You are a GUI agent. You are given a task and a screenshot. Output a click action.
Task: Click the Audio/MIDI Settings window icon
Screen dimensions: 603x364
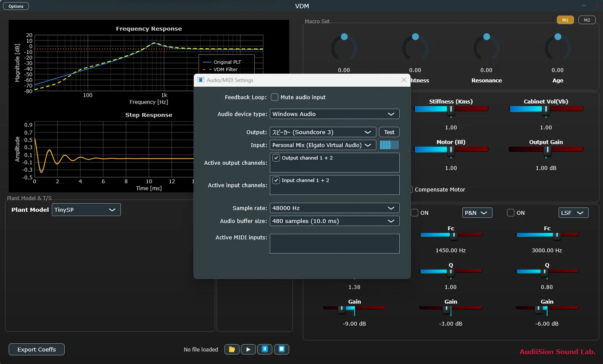[201, 80]
